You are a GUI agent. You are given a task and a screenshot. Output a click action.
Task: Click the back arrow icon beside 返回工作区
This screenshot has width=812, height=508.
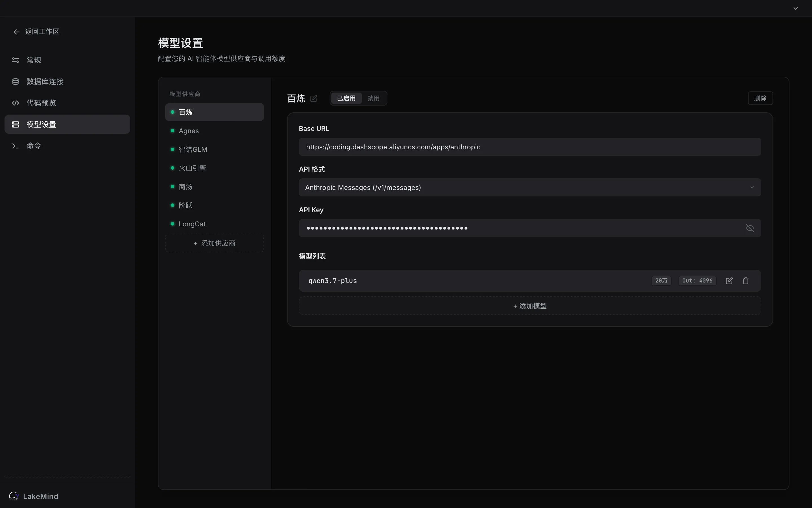pyautogui.click(x=16, y=32)
